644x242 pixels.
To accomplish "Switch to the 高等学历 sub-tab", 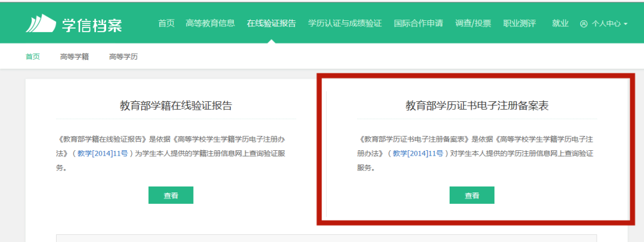I will (x=123, y=57).
